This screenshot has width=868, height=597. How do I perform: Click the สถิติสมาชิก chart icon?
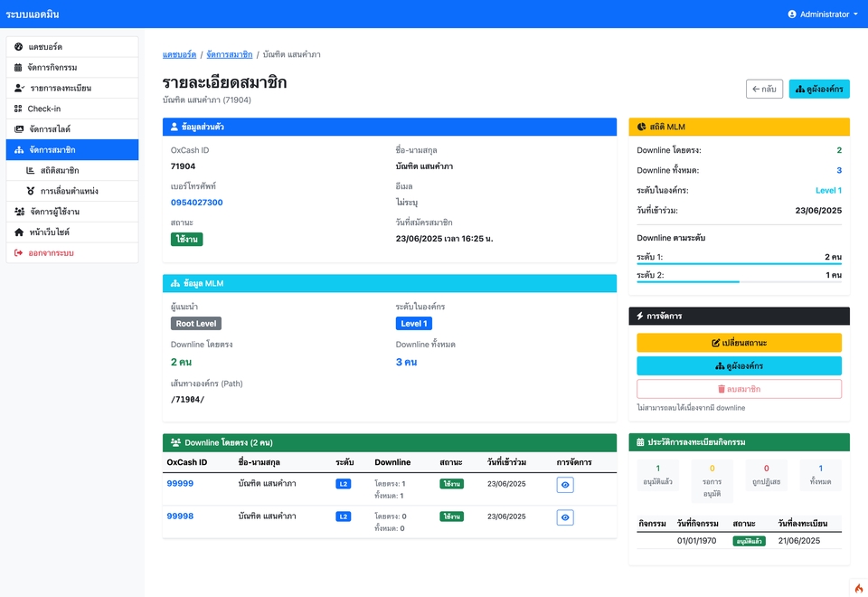click(31, 171)
